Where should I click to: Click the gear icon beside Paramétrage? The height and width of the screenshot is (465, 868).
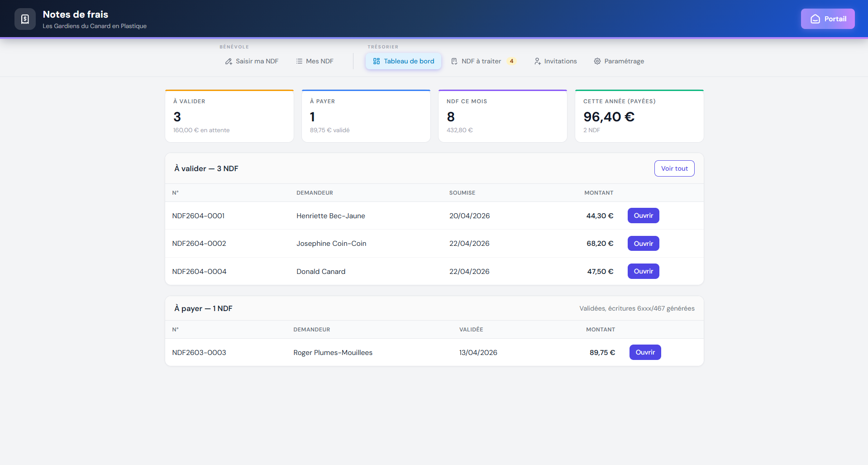597,61
